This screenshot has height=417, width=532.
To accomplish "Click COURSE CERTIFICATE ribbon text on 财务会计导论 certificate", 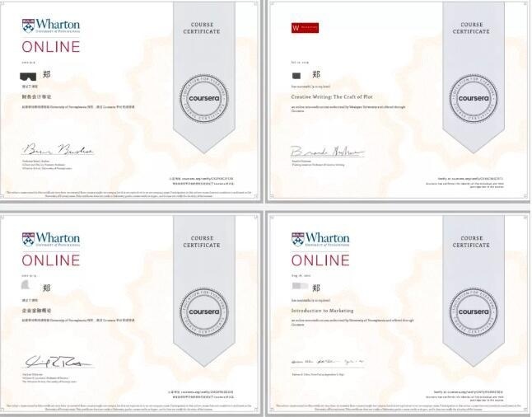I will (202, 28).
